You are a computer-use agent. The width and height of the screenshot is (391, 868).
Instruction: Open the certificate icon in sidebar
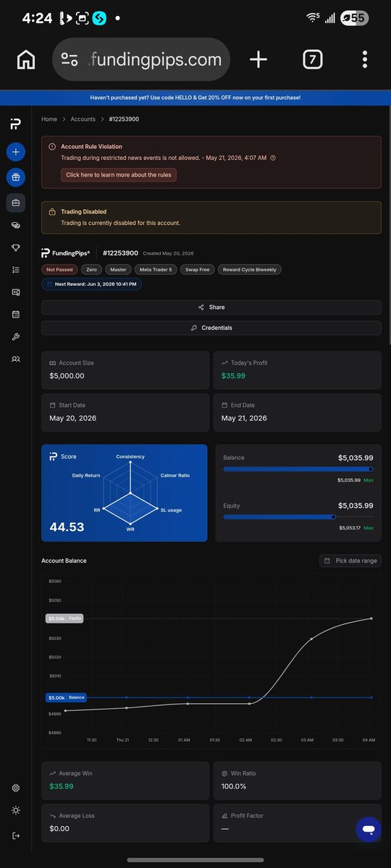click(16, 292)
